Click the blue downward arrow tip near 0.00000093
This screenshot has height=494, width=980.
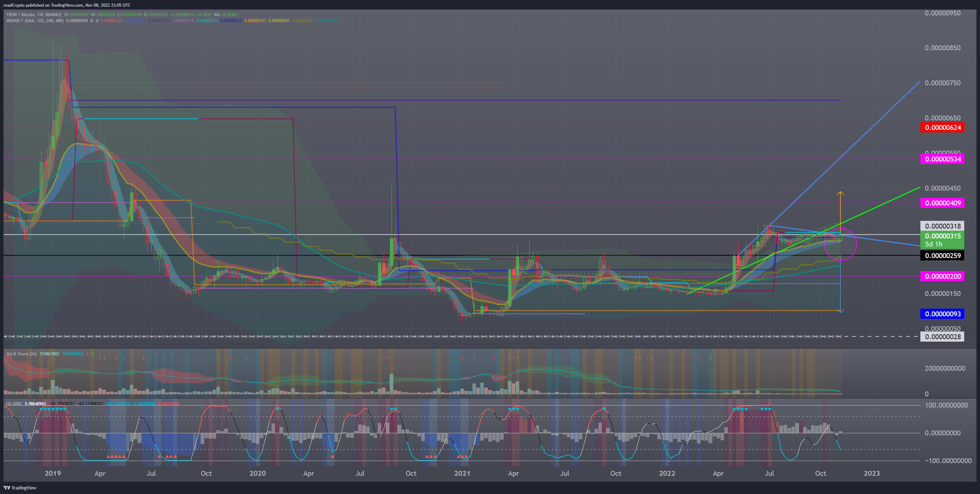840,311
